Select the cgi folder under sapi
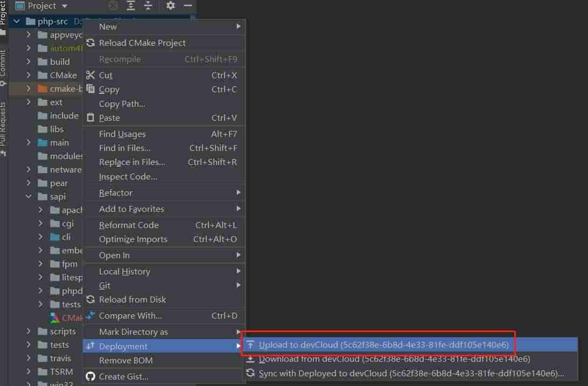The height and width of the screenshot is (386, 588). pos(45,223)
